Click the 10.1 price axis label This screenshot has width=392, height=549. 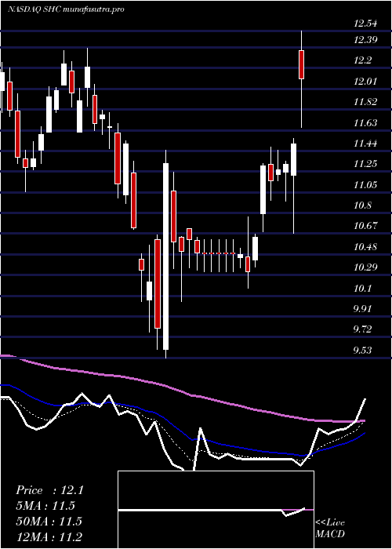[x=362, y=289]
